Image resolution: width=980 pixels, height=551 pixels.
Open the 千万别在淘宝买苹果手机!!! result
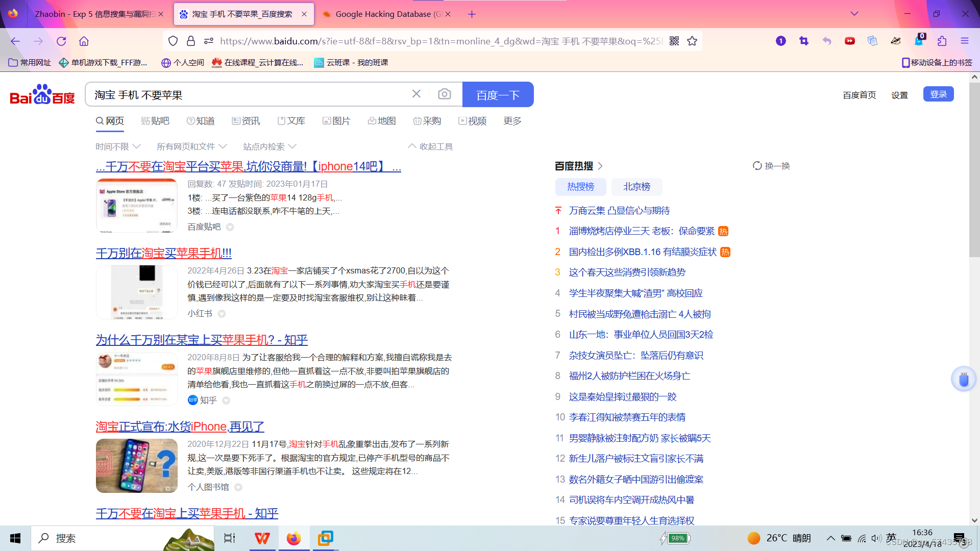(164, 253)
